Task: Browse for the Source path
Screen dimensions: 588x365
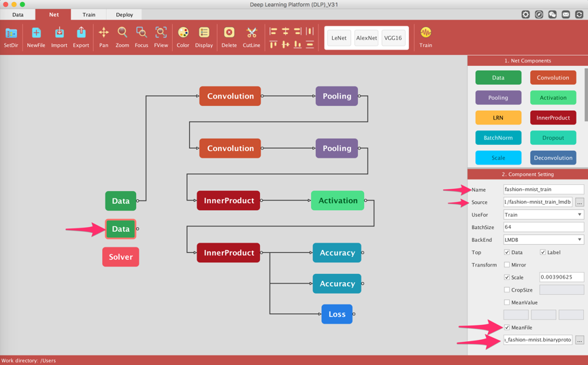Action: tap(579, 203)
